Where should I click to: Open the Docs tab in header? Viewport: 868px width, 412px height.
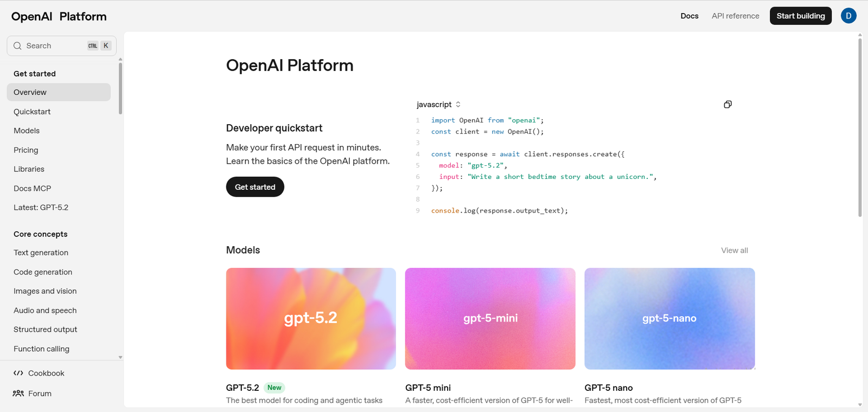tap(689, 16)
